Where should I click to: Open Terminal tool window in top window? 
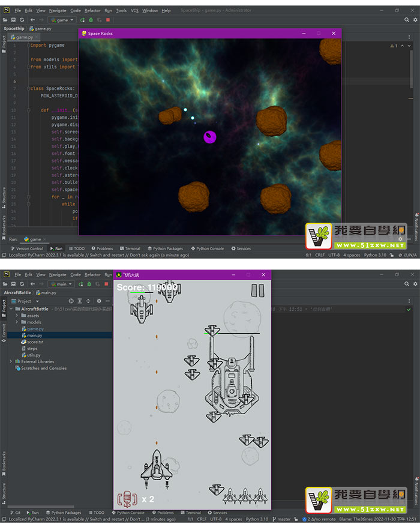[130, 248]
